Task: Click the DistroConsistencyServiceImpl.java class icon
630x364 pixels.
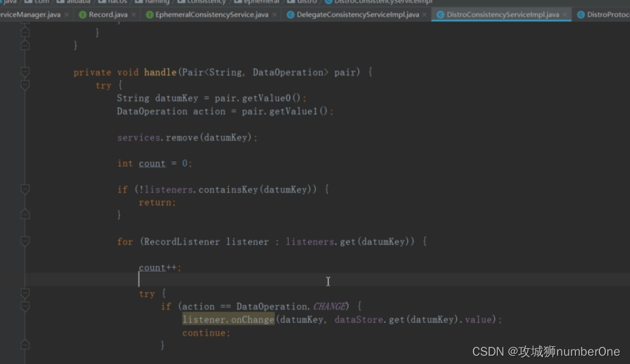Action: point(441,15)
